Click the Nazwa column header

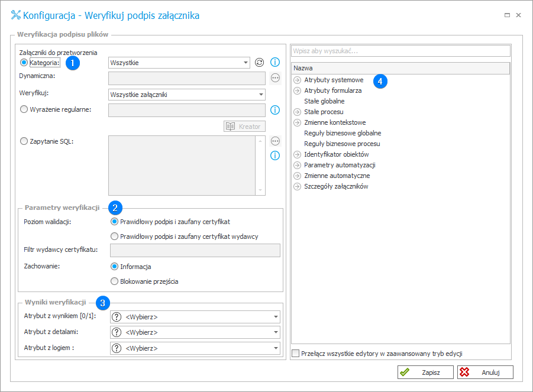400,68
